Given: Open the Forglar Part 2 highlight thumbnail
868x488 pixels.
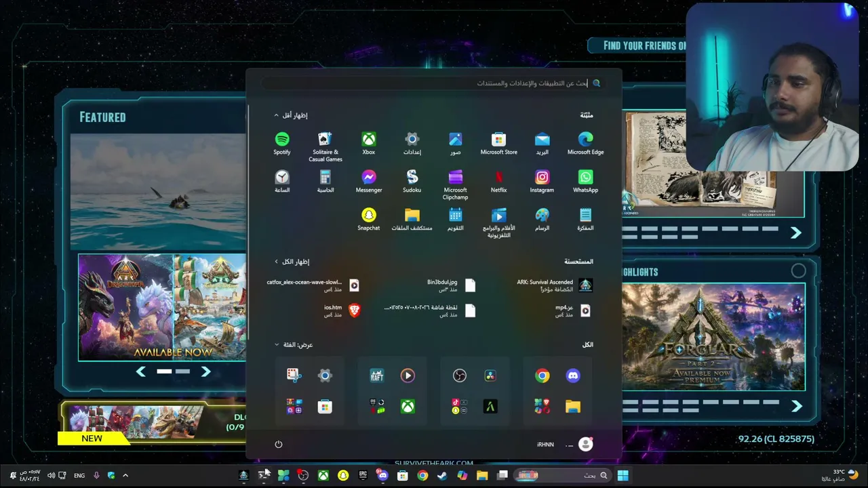Looking at the screenshot, I should point(713,337).
